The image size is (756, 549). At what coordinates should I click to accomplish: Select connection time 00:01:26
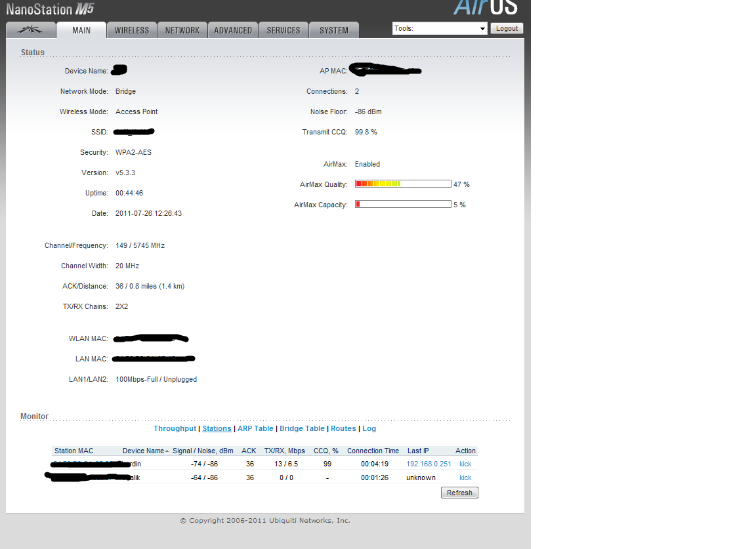pyautogui.click(x=375, y=478)
